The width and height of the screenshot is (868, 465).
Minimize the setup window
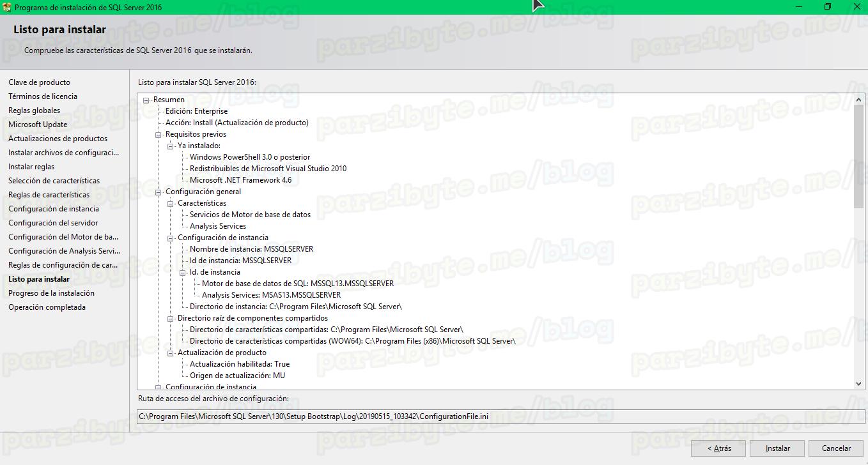[x=799, y=7]
